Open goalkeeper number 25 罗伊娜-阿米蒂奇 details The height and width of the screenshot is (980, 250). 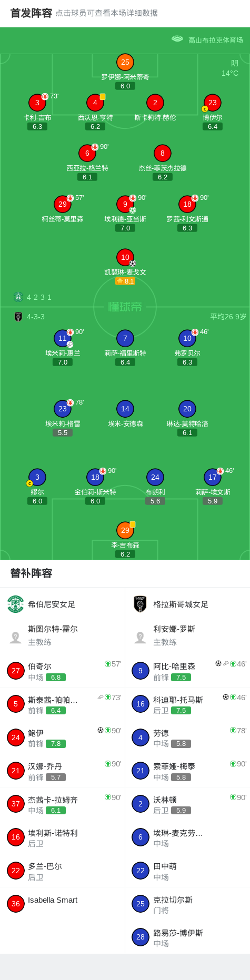click(x=125, y=62)
